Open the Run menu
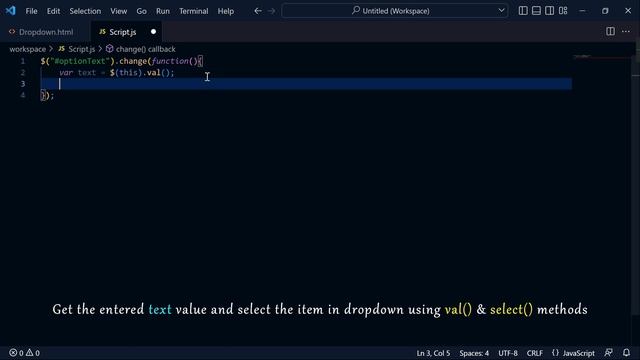This screenshot has width=640, height=360. pos(162,11)
